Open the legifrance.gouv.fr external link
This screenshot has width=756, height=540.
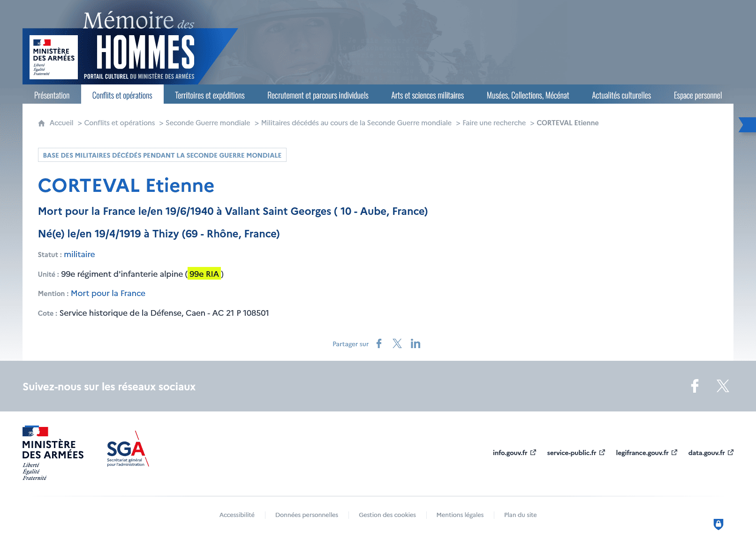(647, 453)
